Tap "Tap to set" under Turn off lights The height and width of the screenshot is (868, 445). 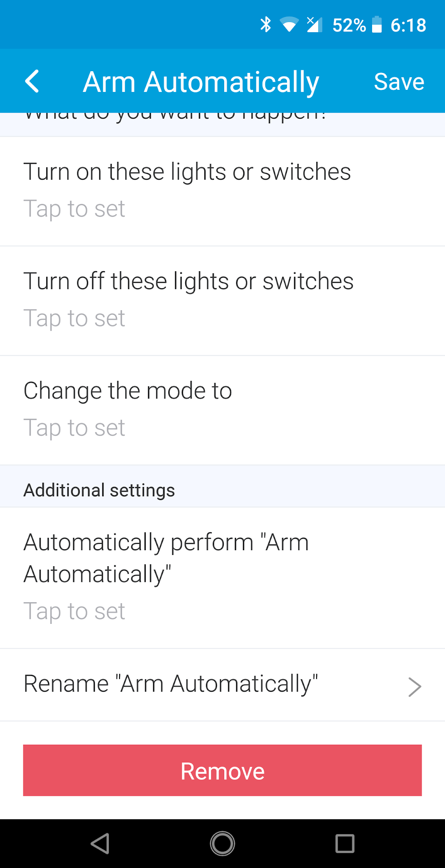click(x=74, y=318)
